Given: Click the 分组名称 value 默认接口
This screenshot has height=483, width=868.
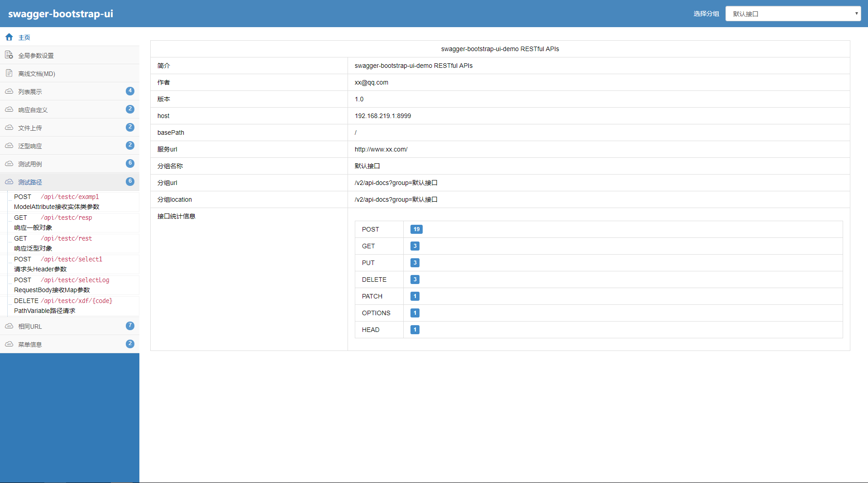Looking at the screenshot, I should pos(367,166).
